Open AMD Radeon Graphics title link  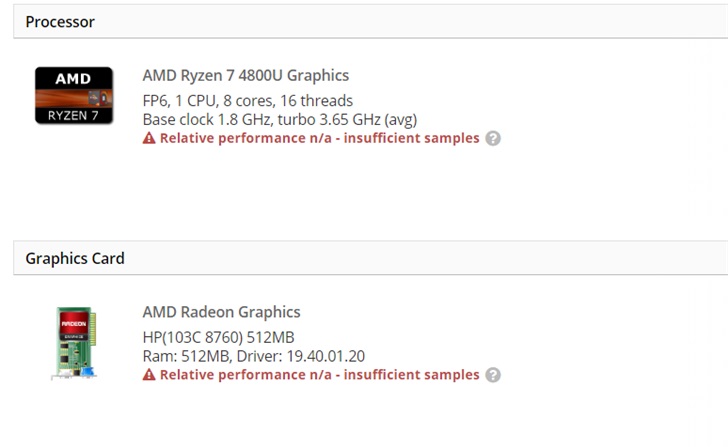click(221, 312)
